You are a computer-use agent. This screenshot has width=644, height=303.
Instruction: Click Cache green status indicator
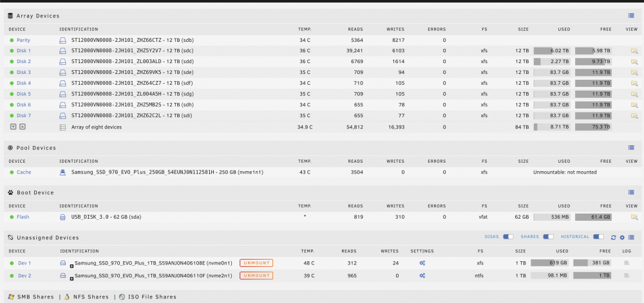(12, 172)
